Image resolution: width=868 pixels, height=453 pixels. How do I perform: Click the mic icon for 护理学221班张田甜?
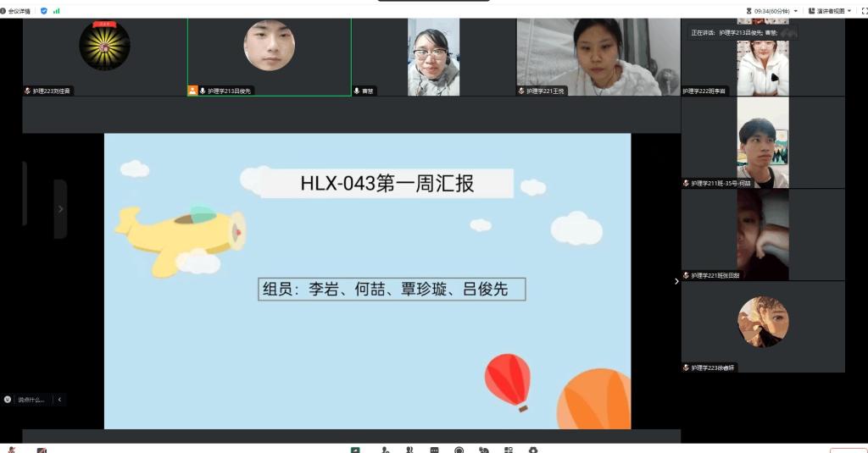(x=687, y=275)
